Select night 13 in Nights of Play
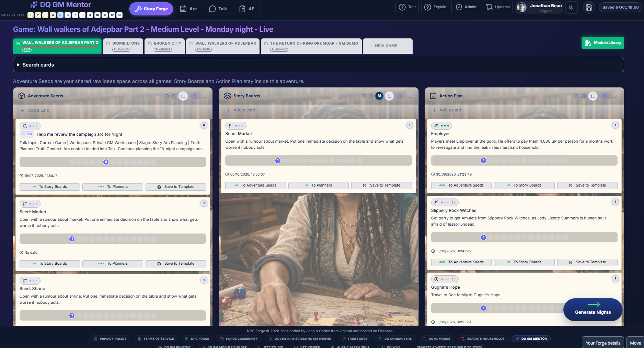This screenshot has width=644, height=348. [x=119, y=15]
